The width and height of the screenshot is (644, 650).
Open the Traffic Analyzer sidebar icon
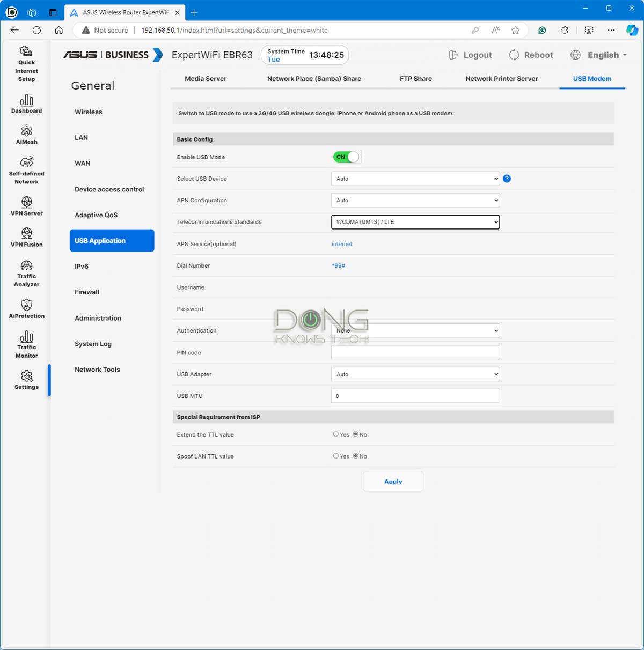click(26, 274)
